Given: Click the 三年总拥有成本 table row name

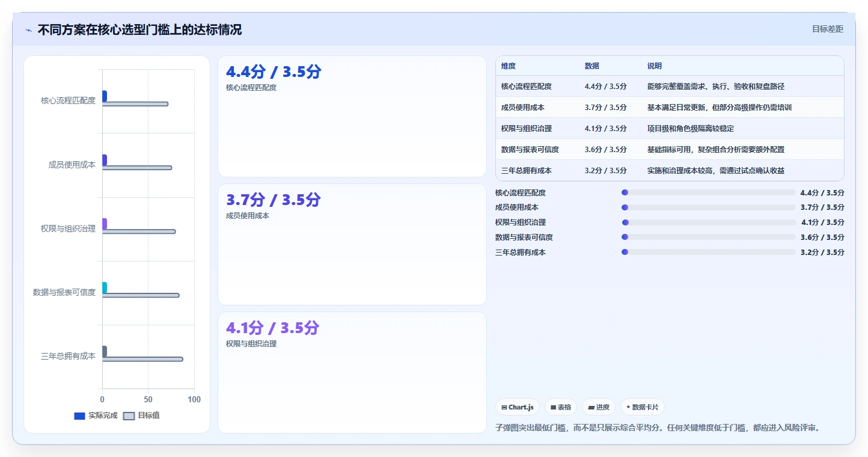Looking at the screenshot, I should pos(527,171).
